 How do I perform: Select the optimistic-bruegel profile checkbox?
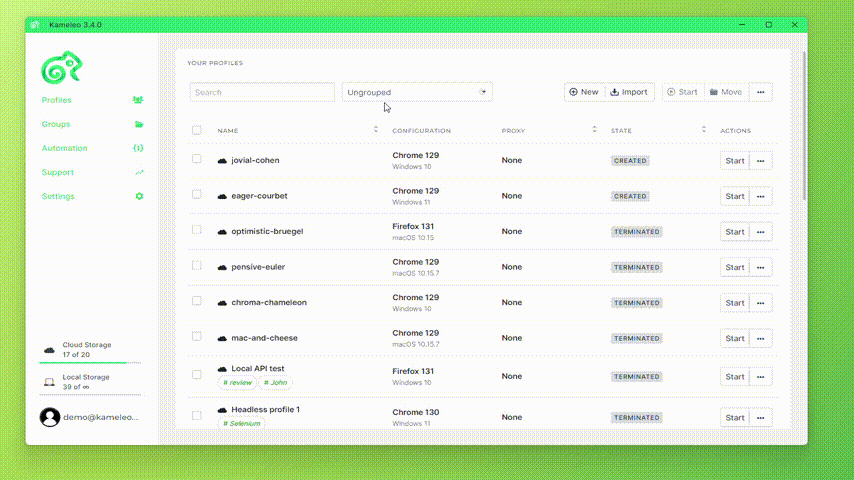pos(197,229)
